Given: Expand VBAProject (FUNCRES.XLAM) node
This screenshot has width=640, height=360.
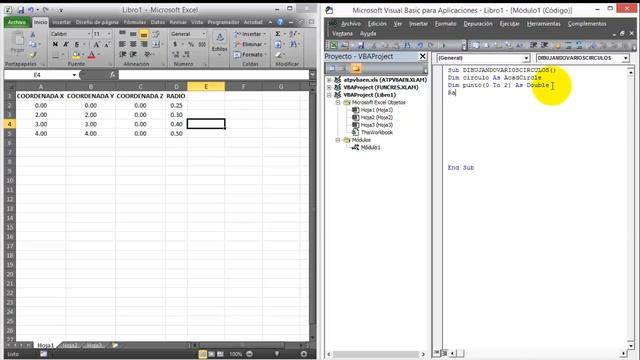Looking at the screenshot, I should 329,87.
